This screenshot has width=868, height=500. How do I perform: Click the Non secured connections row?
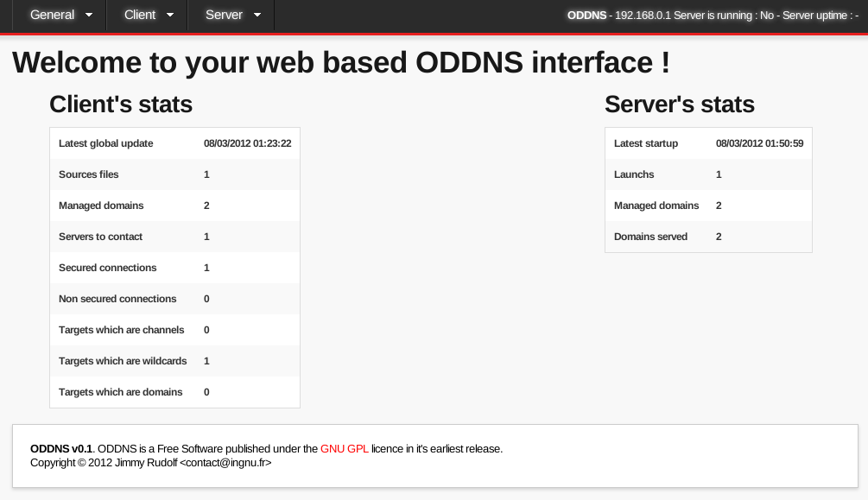click(x=174, y=299)
